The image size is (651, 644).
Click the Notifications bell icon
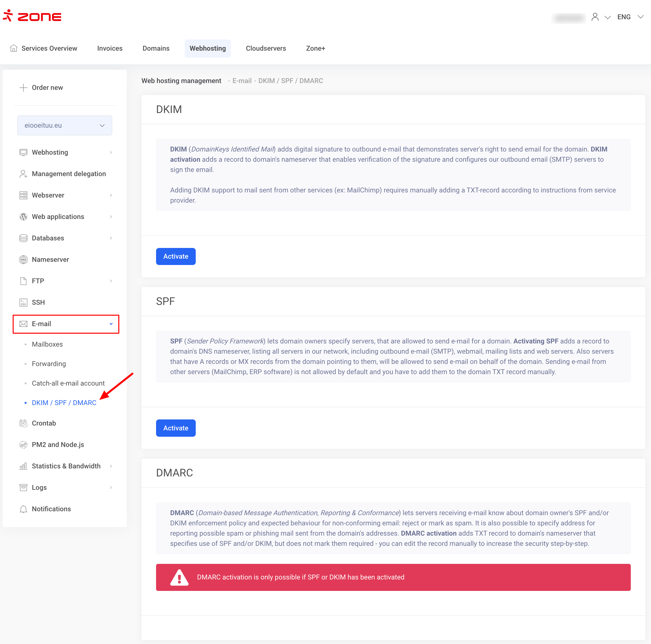(23, 509)
